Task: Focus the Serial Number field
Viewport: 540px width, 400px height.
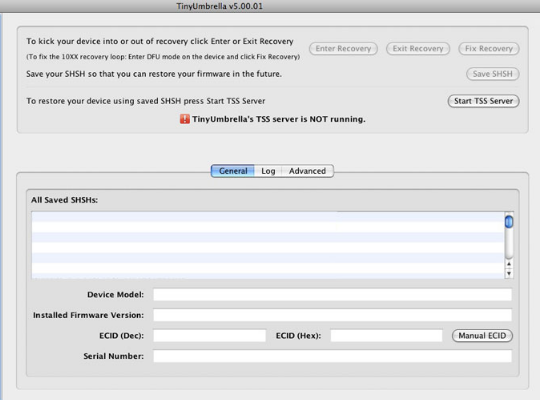Action: pyautogui.click(x=332, y=356)
